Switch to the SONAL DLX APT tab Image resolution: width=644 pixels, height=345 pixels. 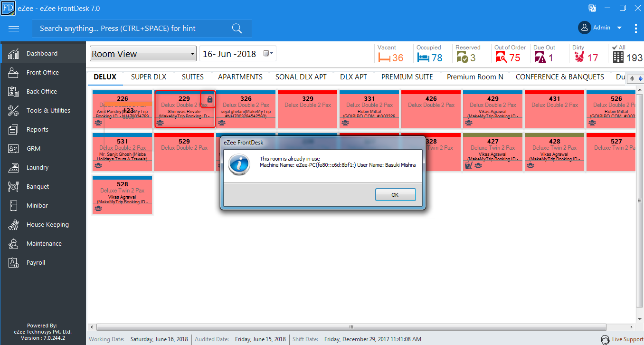click(x=301, y=77)
